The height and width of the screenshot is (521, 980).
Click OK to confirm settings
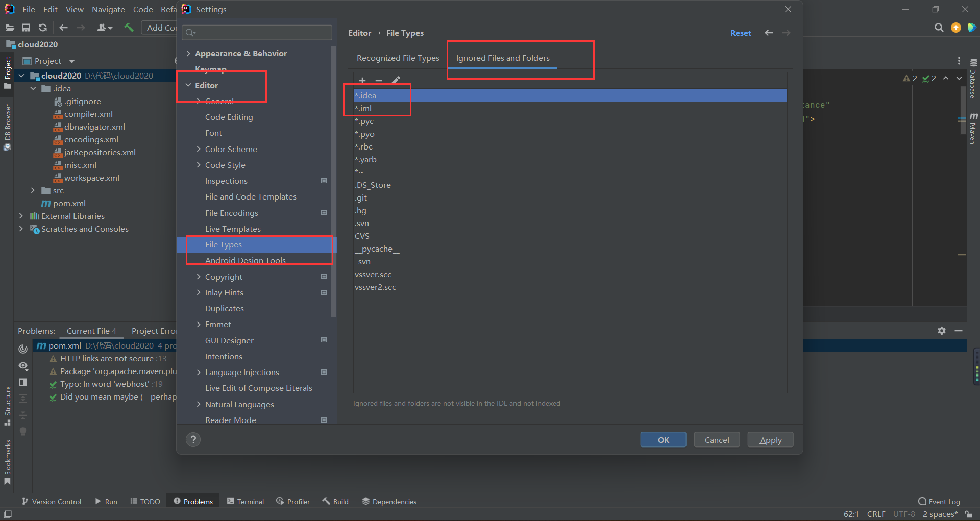[x=663, y=440]
